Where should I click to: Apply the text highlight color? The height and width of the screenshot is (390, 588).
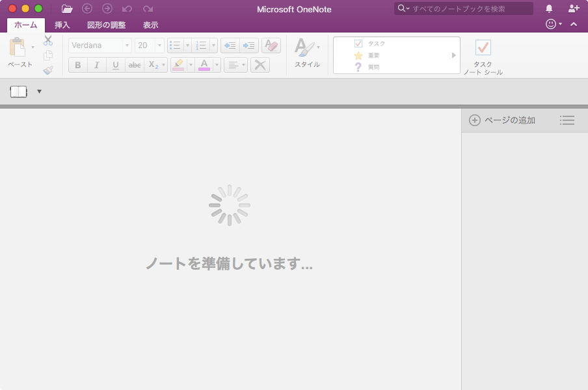(178, 65)
